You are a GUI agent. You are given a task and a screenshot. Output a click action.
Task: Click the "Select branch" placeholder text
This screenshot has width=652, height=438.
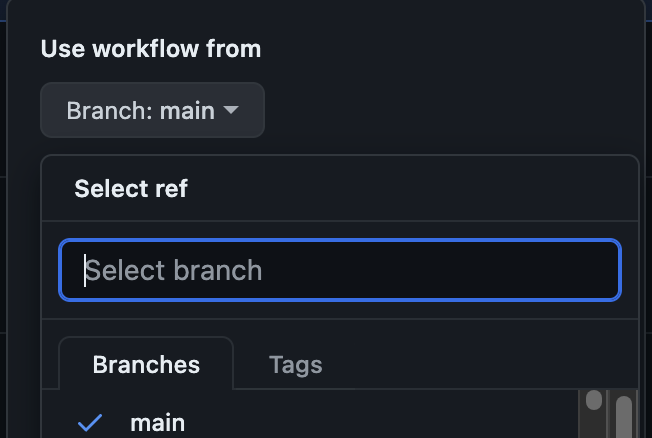click(x=175, y=270)
